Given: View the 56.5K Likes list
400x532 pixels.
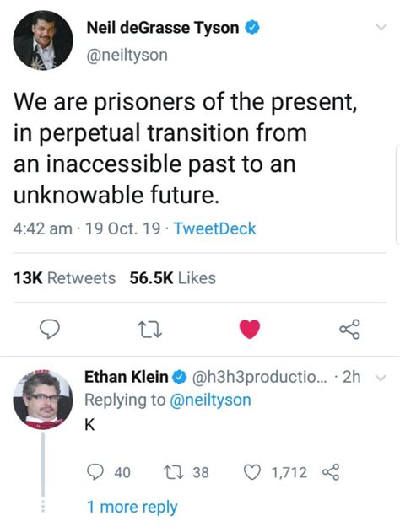Looking at the screenshot, I should tap(172, 278).
